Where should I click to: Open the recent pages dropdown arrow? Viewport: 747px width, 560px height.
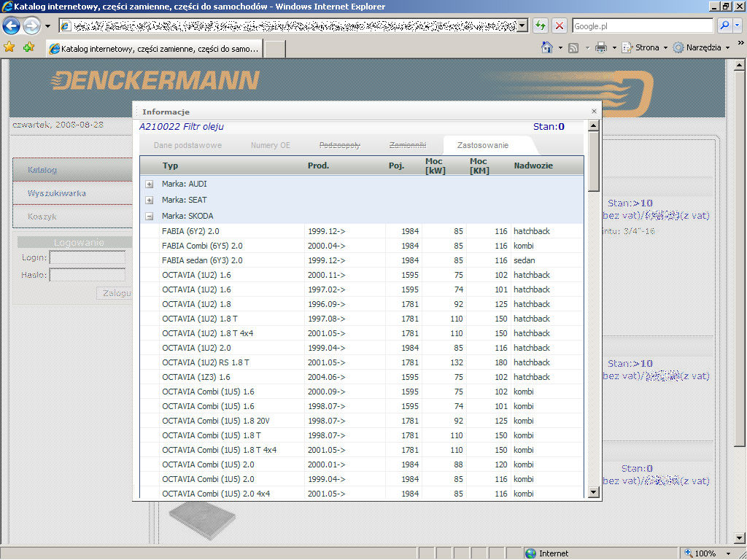47,26
